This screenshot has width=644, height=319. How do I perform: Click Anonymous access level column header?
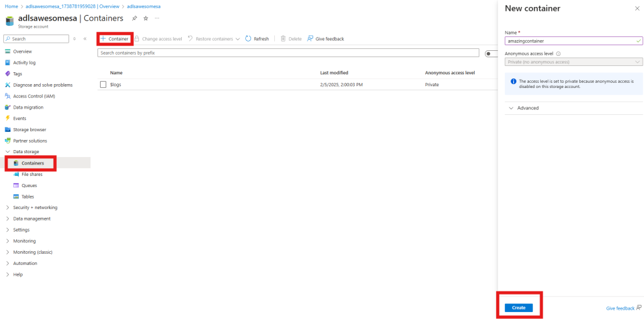450,73
